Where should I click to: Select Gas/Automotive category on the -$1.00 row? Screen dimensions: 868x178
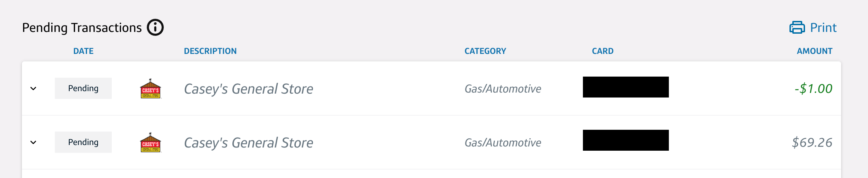click(503, 89)
